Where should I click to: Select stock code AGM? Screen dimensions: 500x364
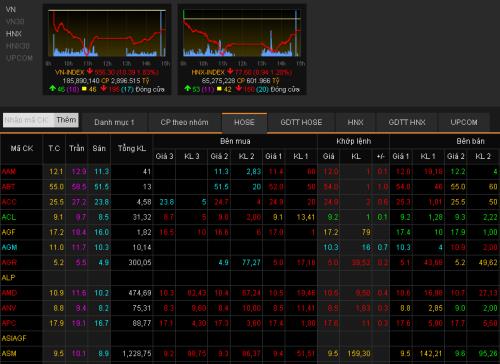click(x=9, y=247)
